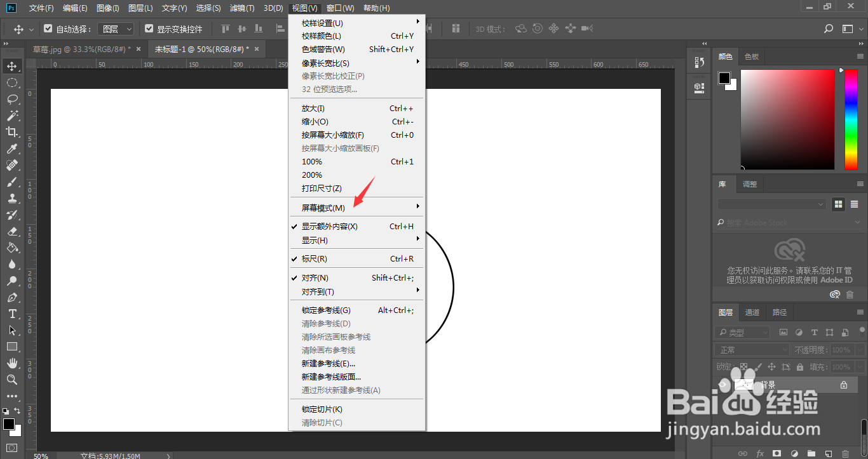Image resolution: width=868 pixels, height=459 pixels.
Task: Open the 正常 blend mode dropdown
Action: (752, 350)
